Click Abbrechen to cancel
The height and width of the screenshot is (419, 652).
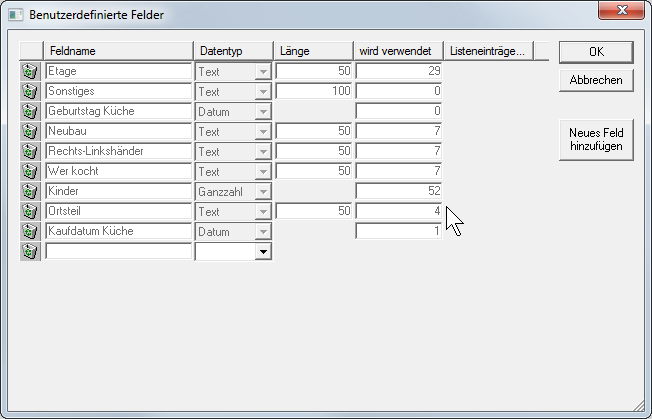pos(596,80)
